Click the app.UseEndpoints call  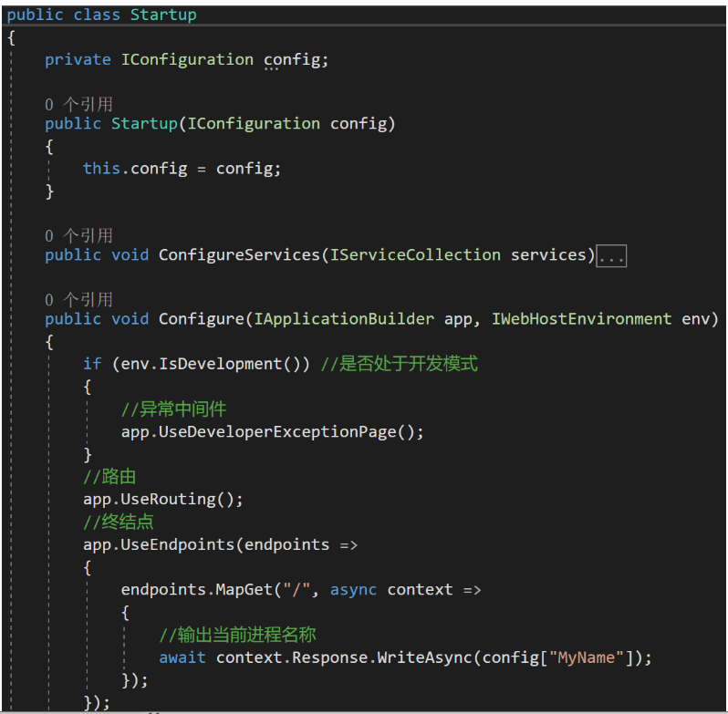(221, 544)
